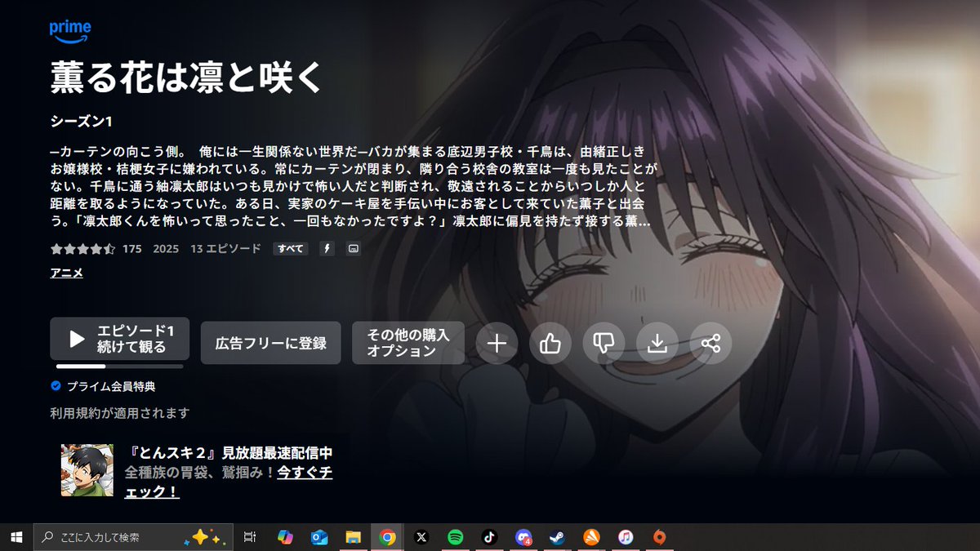Open X app from the taskbar
Viewport: 980px width, 551px height.
coord(421,537)
